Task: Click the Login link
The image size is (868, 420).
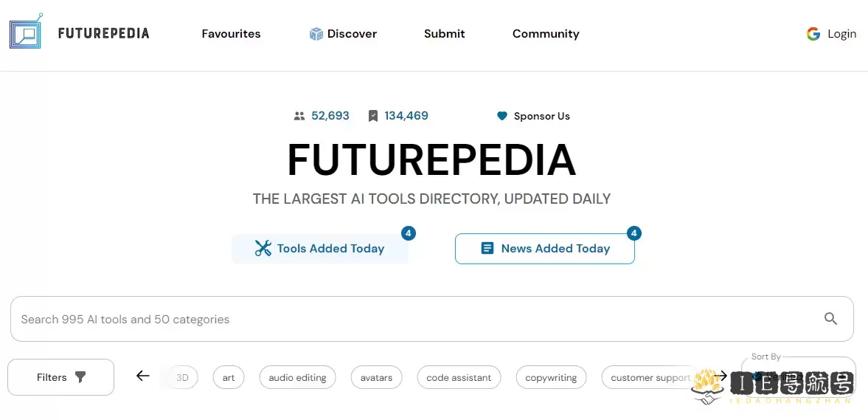Action: pos(841,34)
